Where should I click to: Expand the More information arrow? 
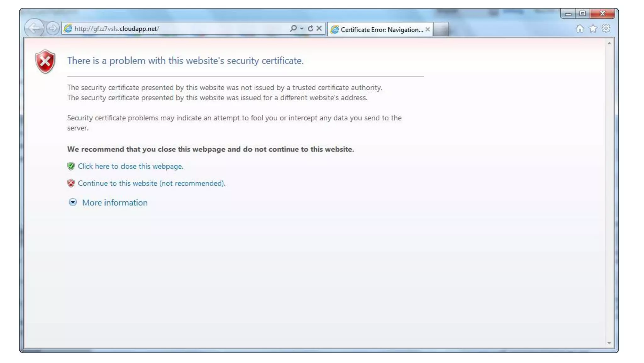click(x=73, y=202)
